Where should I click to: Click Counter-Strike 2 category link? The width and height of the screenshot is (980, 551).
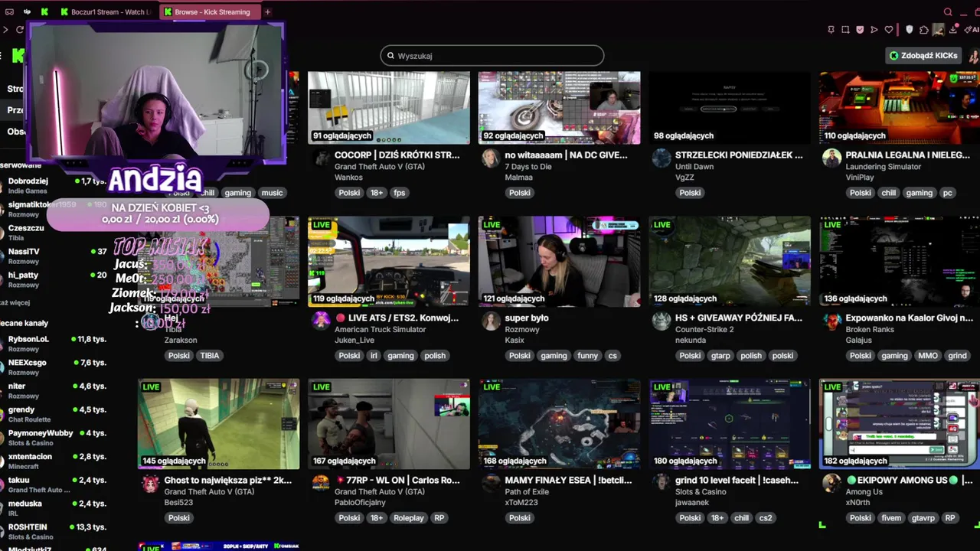[x=704, y=329]
